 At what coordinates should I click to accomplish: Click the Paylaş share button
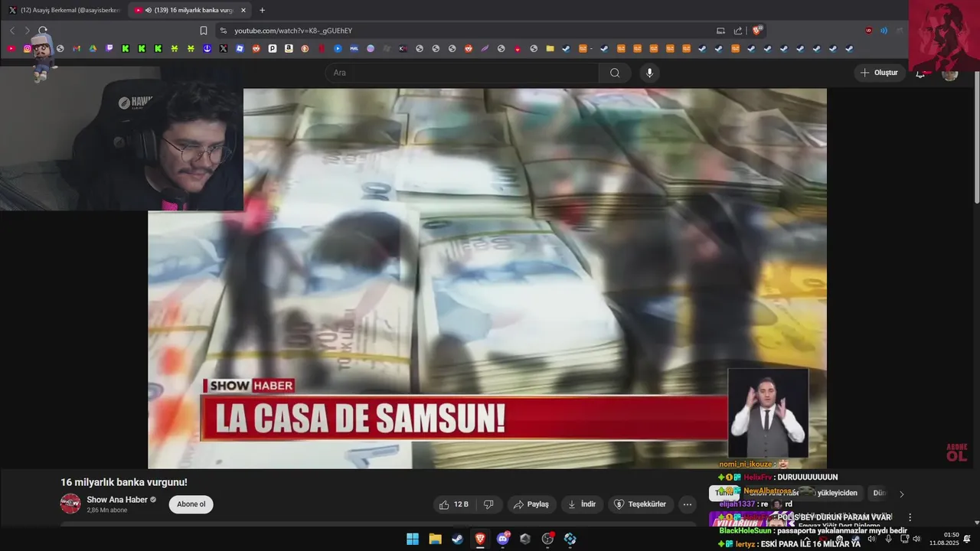(531, 504)
